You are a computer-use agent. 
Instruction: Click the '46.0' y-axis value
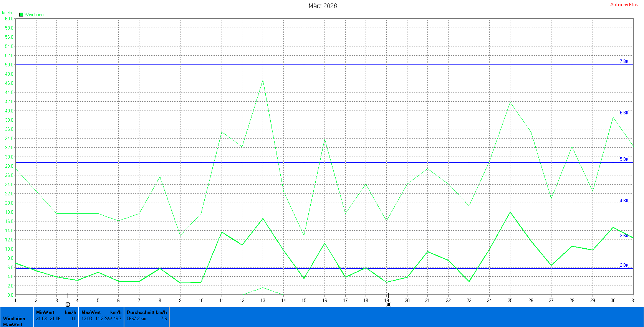(9, 83)
